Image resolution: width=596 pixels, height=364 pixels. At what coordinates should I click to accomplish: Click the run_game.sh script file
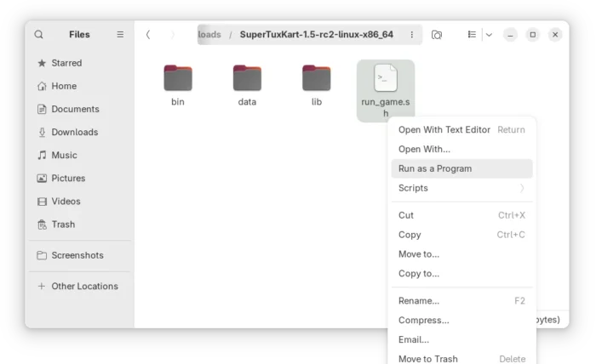[x=385, y=78]
